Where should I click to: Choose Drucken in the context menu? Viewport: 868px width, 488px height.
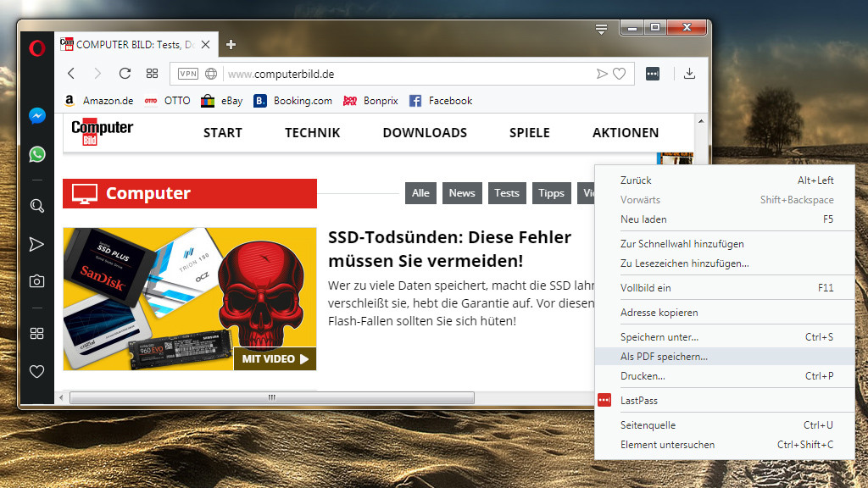[725, 375]
